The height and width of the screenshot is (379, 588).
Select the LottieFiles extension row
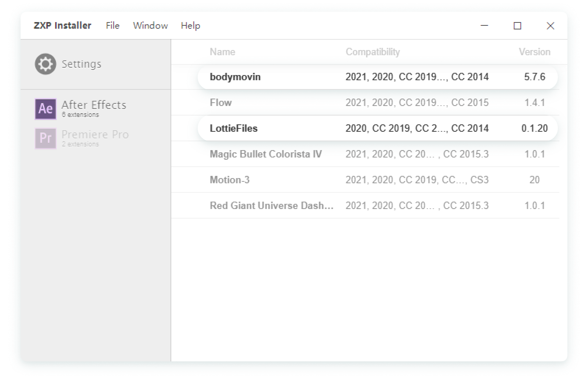(234, 128)
